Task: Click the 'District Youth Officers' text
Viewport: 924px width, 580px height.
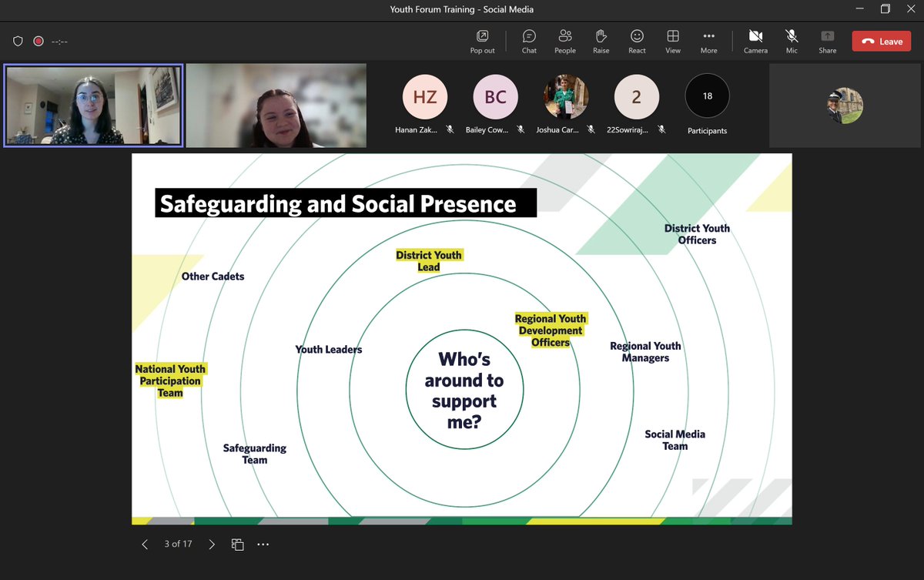Action: pos(697,234)
